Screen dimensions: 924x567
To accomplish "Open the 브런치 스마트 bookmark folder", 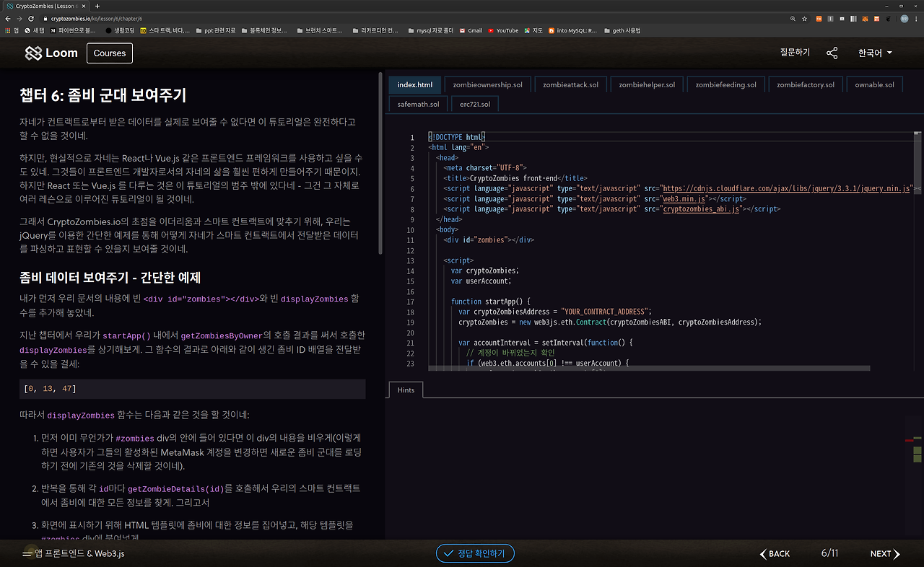I will click(319, 30).
